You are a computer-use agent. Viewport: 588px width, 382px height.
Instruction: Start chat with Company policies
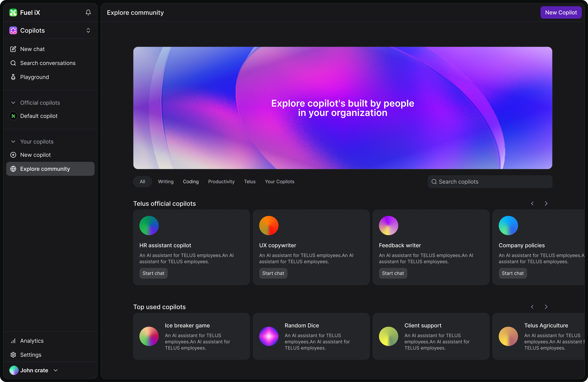(x=513, y=273)
